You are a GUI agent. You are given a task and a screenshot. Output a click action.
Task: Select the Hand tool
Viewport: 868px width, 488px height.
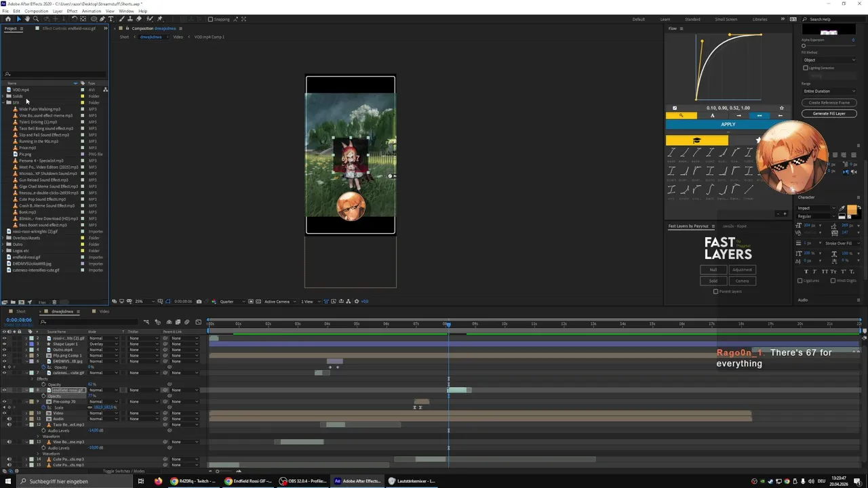pyautogui.click(x=27, y=19)
